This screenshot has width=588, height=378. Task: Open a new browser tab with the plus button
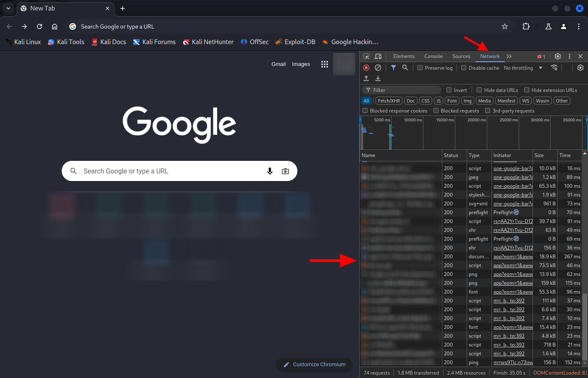[123, 8]
